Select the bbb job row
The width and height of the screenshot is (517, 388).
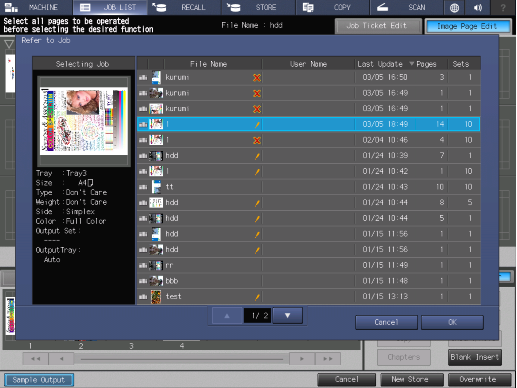(309, 281)
